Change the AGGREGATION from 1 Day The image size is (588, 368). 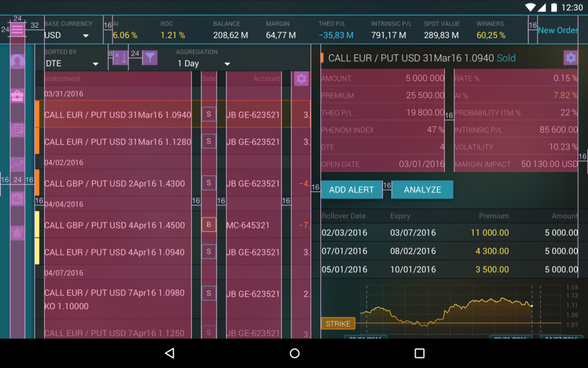point(204,63)
